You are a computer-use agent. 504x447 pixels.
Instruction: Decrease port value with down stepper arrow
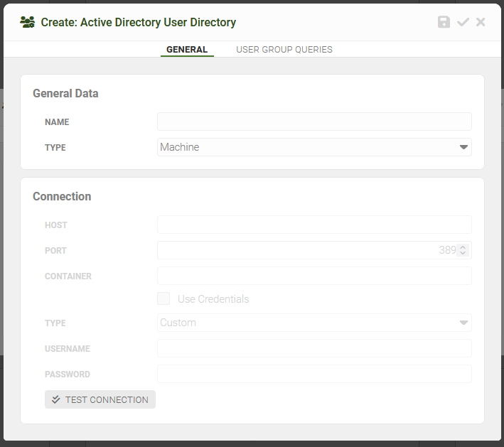tap(463, 253)
